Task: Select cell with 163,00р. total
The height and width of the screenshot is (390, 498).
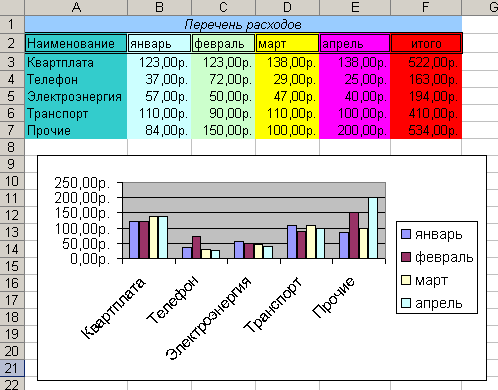Action: coord(426,79)
